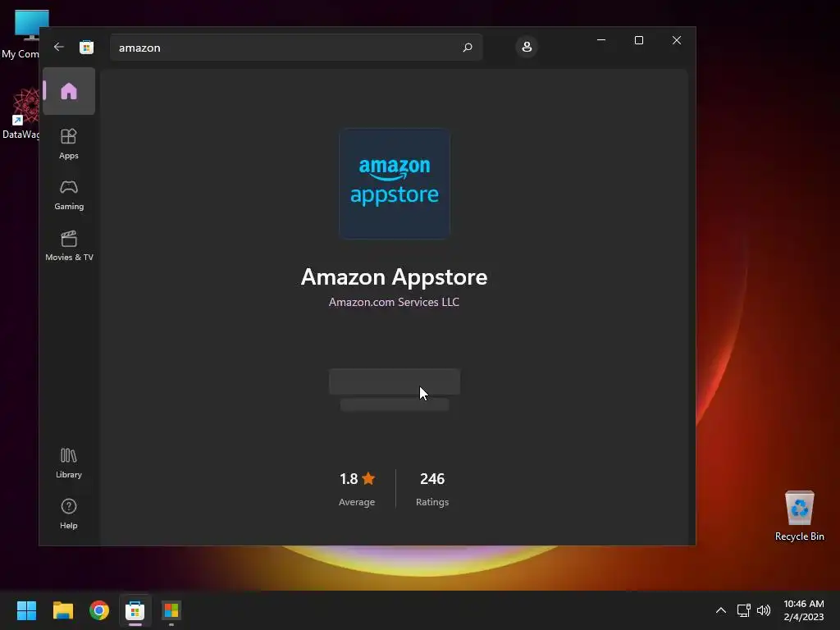This screenshot has width=840, height=630.
Task: Click the Amazon Appstore title text
Action: coord(394,277)
